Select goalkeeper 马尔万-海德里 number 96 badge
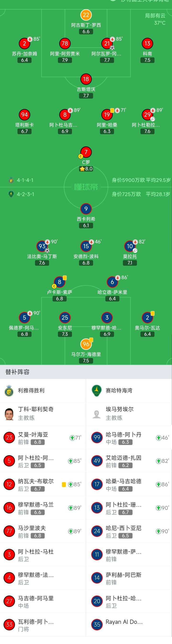Viewport: 172px width, 644px height. (86, 344)
